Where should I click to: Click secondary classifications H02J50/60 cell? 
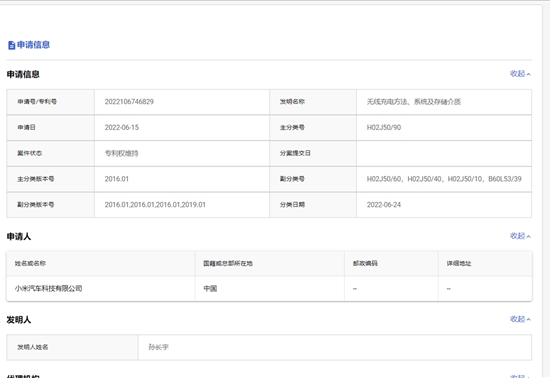click(x=444, y=179)
